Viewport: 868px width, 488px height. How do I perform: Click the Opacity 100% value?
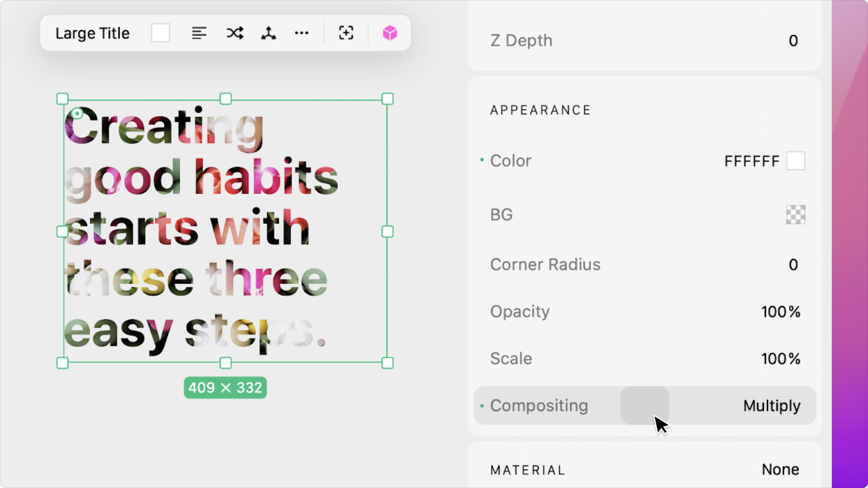coord(781,312)
